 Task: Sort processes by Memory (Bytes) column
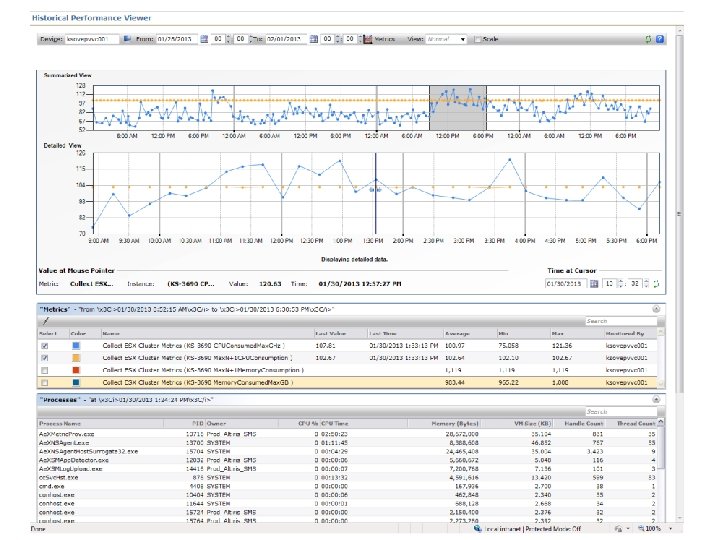[x=455, y=423]
